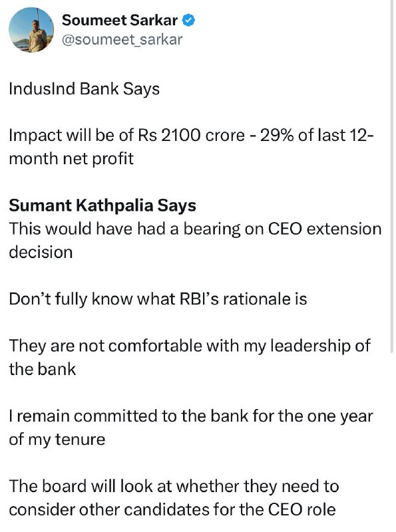
Task: Click the "The board will look at whether" line
Action: [x=174, y=487]
